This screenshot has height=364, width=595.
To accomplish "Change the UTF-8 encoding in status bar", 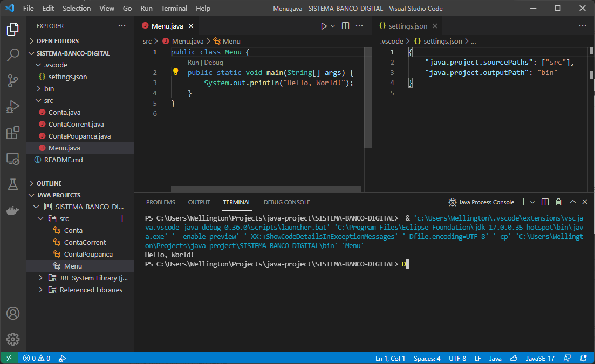I will click(x=457, y=358).
